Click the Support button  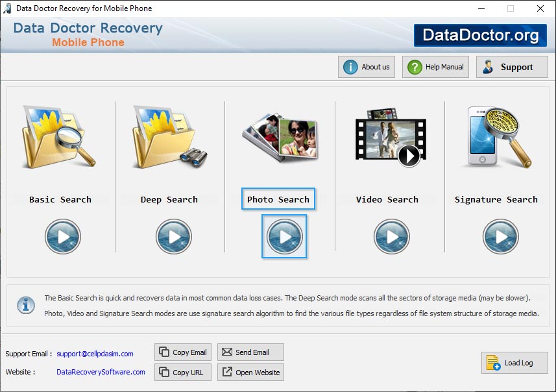(512, 67)
